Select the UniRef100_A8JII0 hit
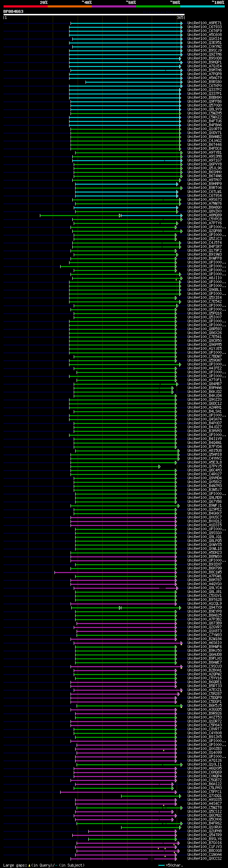 point(204,278)
